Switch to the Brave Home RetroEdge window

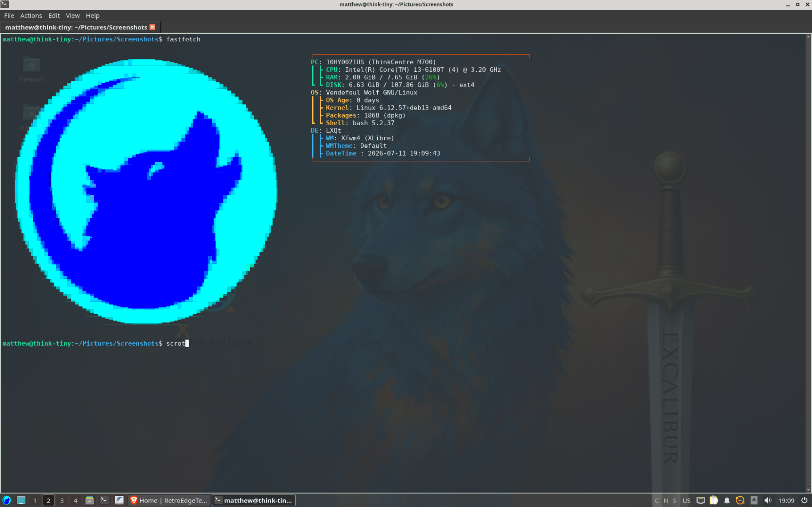169,500
